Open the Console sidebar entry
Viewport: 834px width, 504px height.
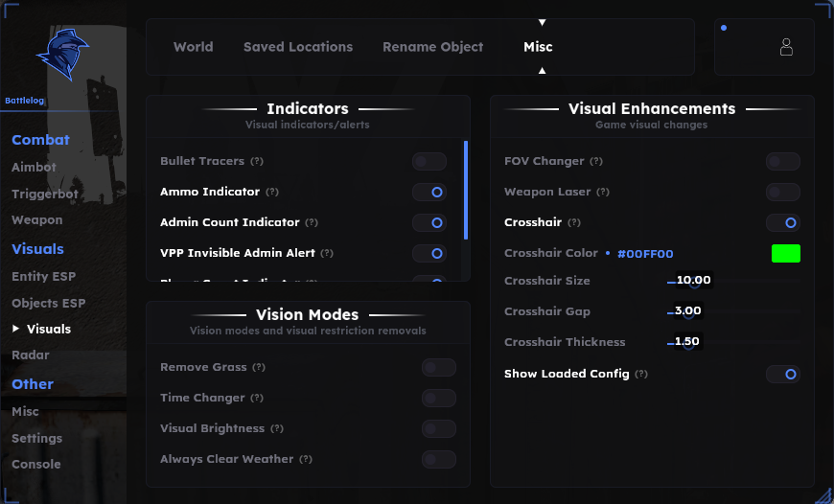(36, 464)
